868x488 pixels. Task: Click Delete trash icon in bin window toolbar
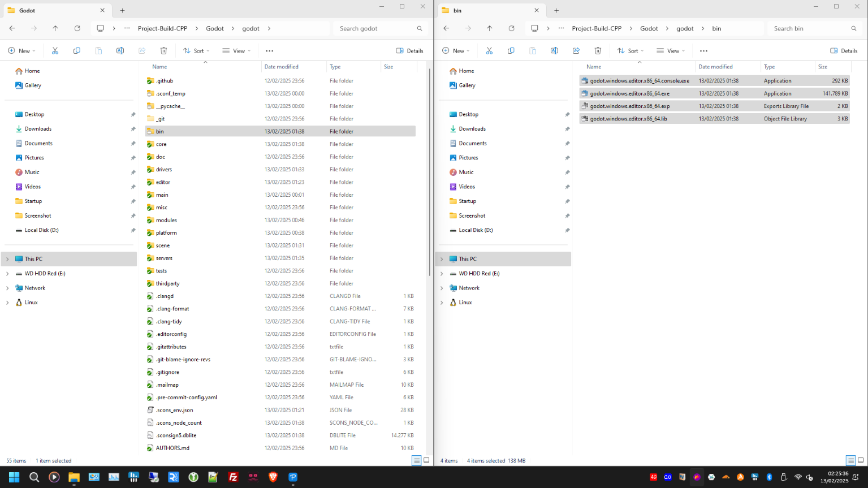(598, 51)
